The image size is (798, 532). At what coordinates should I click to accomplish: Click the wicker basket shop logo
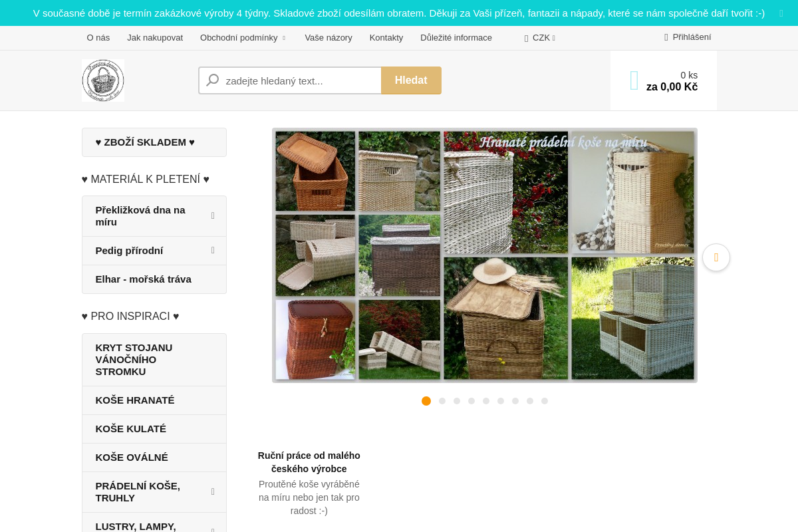103,80
